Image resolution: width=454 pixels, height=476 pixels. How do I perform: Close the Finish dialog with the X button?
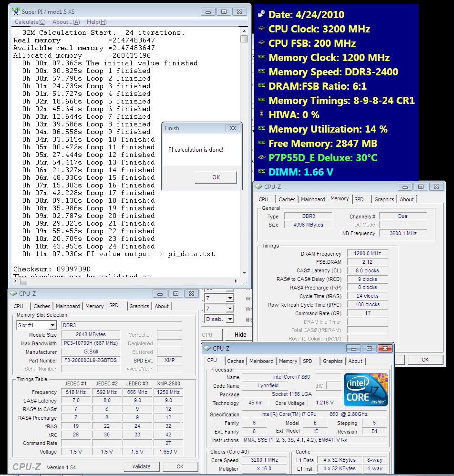[233, 128]
